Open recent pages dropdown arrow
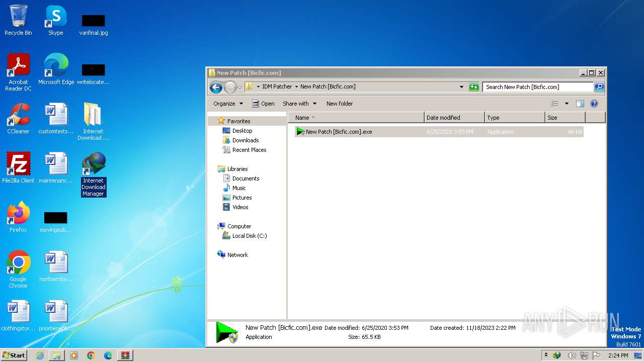644x362 pixels. [x=239, y=87]
